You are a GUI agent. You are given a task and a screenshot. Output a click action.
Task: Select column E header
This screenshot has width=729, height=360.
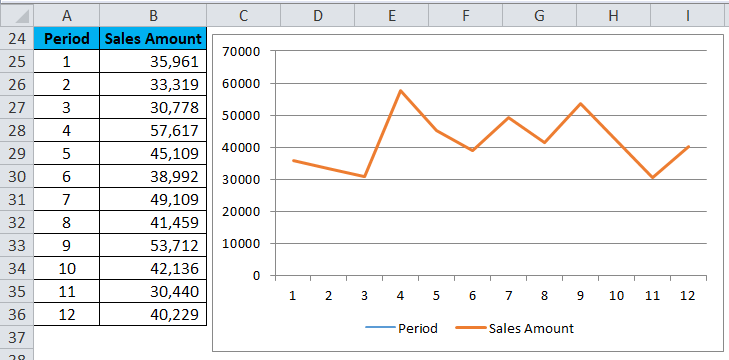coord(391,16)
